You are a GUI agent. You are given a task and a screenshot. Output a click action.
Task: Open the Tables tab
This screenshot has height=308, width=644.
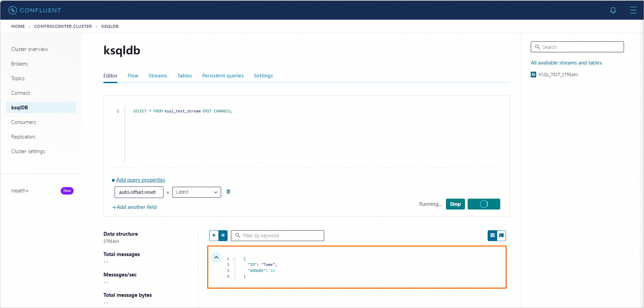(x=184, y=76)
